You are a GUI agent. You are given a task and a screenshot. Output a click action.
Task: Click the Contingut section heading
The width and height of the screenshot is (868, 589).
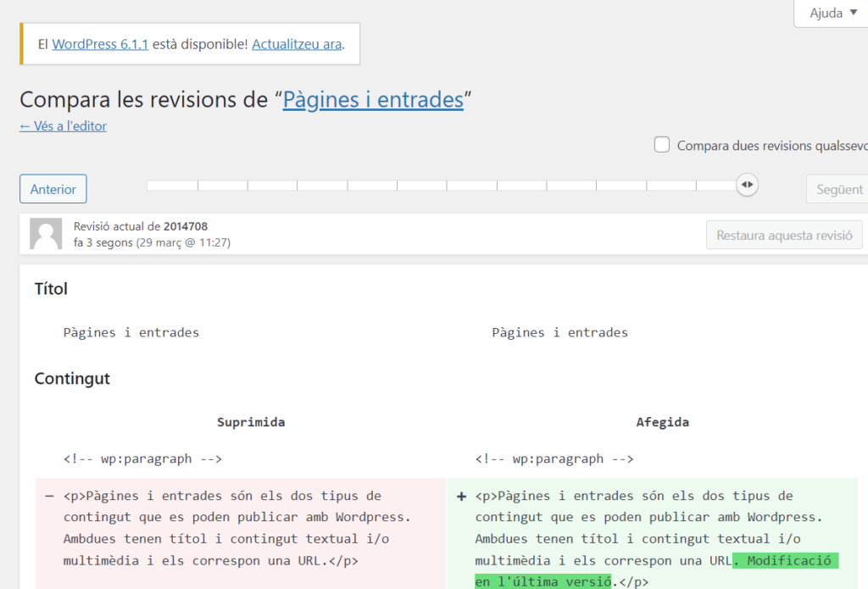click(x=72, y=379)
